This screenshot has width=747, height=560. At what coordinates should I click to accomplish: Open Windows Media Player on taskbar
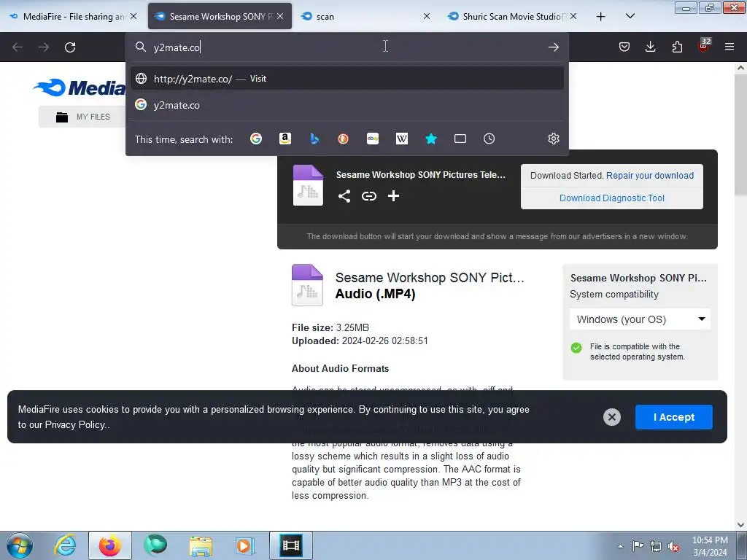pos(245,545)
